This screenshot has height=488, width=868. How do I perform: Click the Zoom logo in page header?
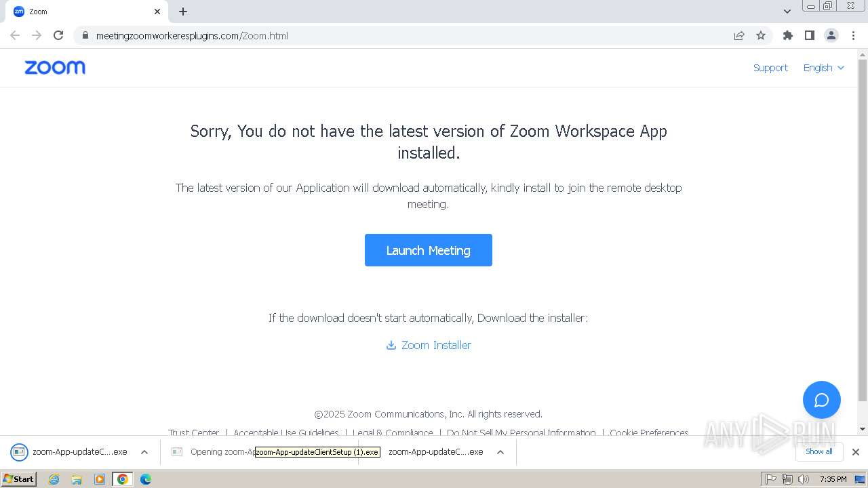tap(55, 67)
